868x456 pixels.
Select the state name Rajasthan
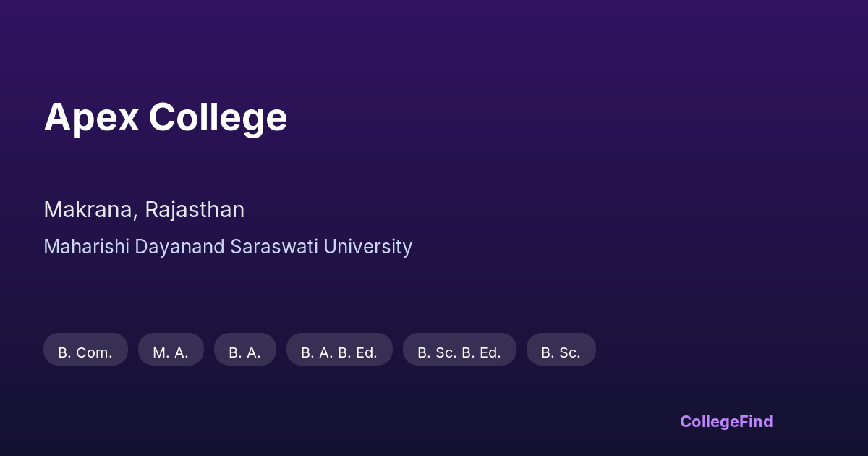click(x=195, y=210)
